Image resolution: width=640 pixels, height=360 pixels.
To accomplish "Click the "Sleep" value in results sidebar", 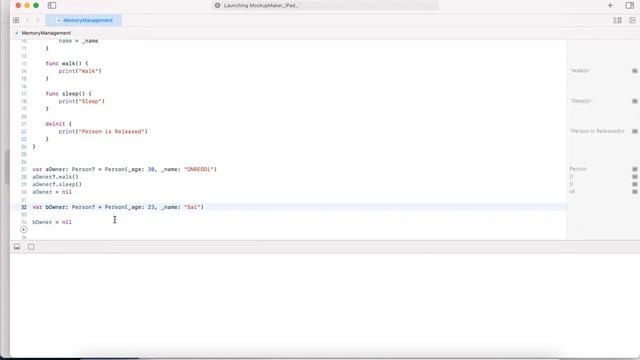I will 581,101.
